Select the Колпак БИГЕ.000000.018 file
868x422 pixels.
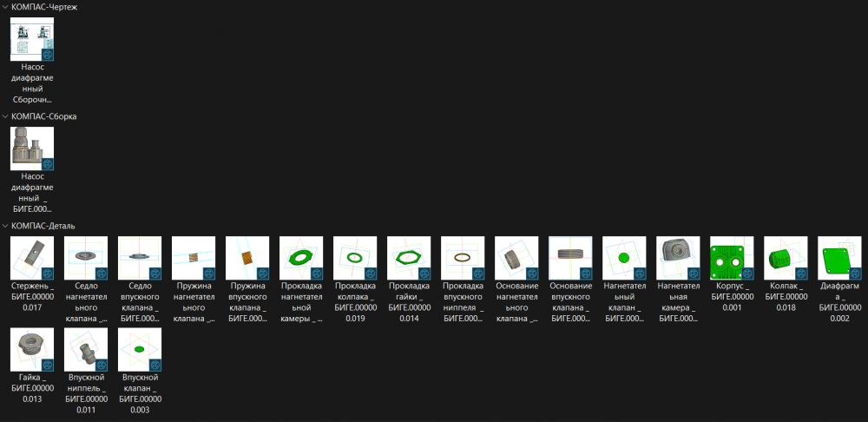(786, 258)
